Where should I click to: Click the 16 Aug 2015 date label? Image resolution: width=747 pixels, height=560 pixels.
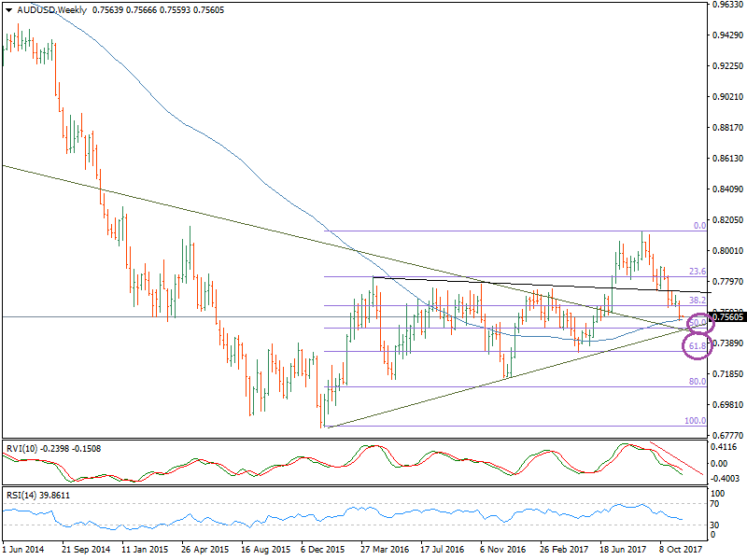coord(265,550)
